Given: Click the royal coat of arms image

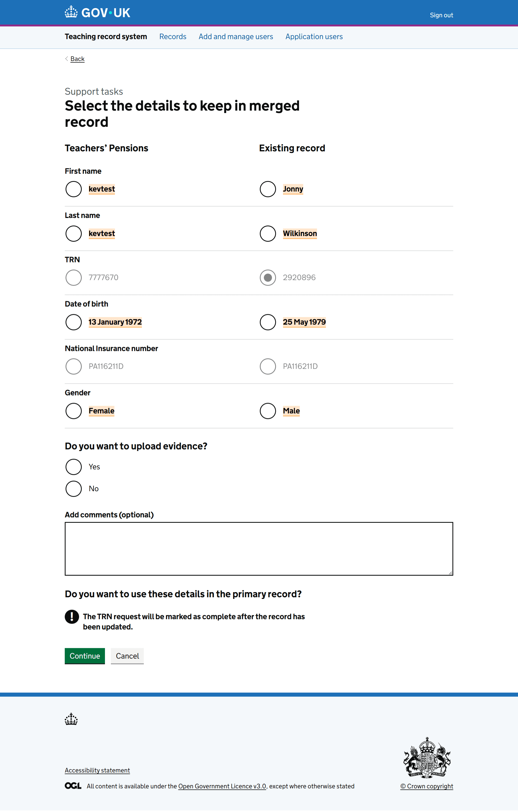Looking at the screenshot, I should (427, 757).
